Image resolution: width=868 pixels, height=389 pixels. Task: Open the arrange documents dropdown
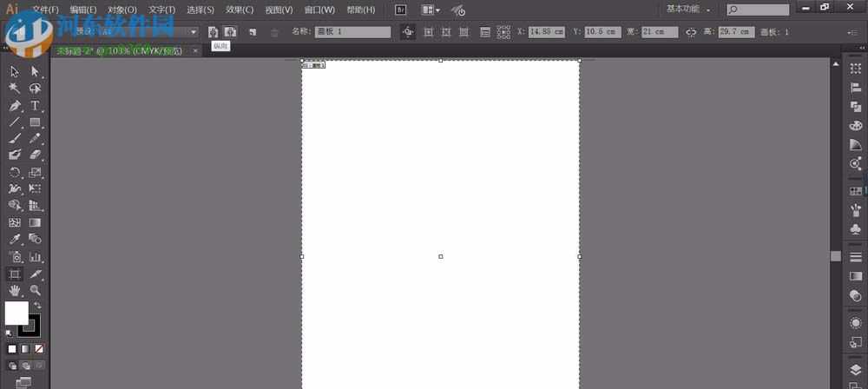(x=431, y=10)
